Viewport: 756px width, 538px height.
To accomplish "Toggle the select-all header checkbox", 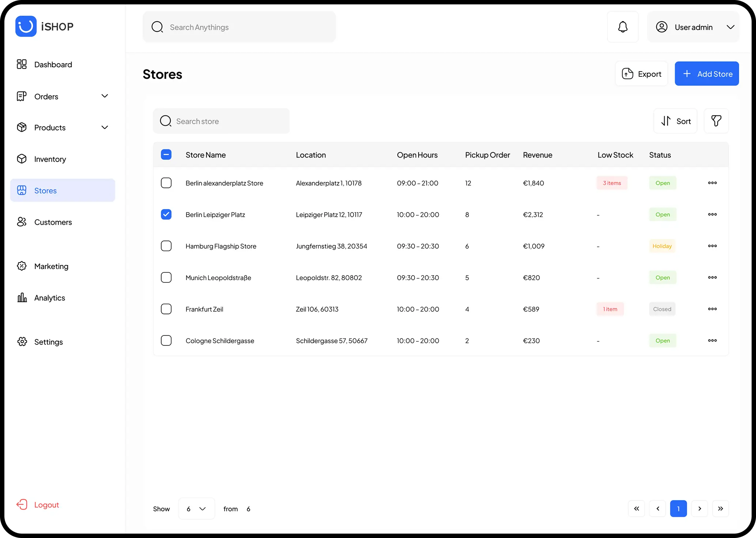I will (166, 155).
